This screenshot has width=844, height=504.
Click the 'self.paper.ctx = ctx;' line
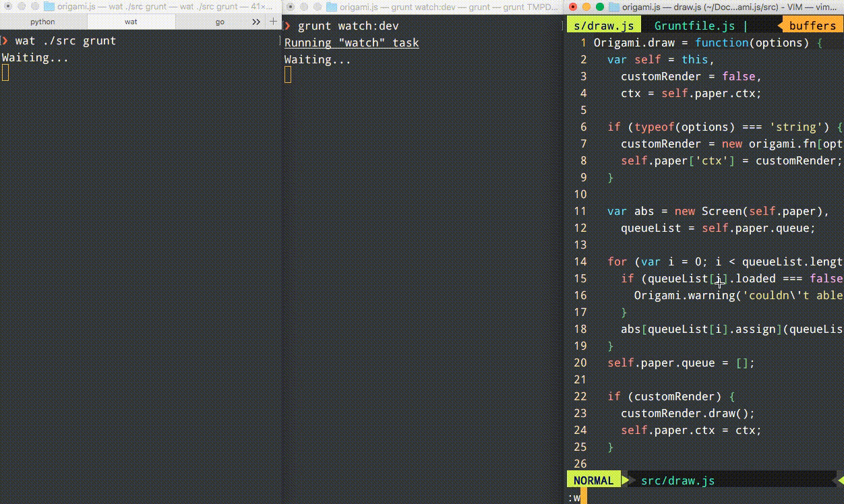691,430
